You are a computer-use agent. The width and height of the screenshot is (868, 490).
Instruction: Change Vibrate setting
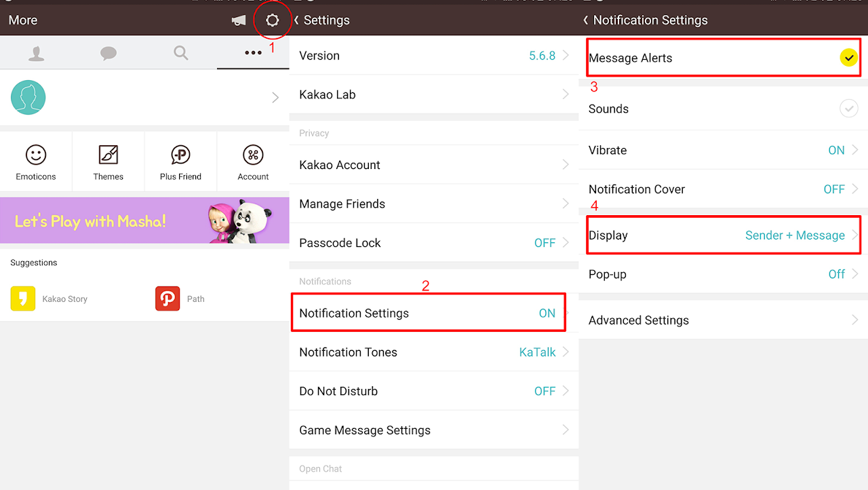(x=724, y=150)
